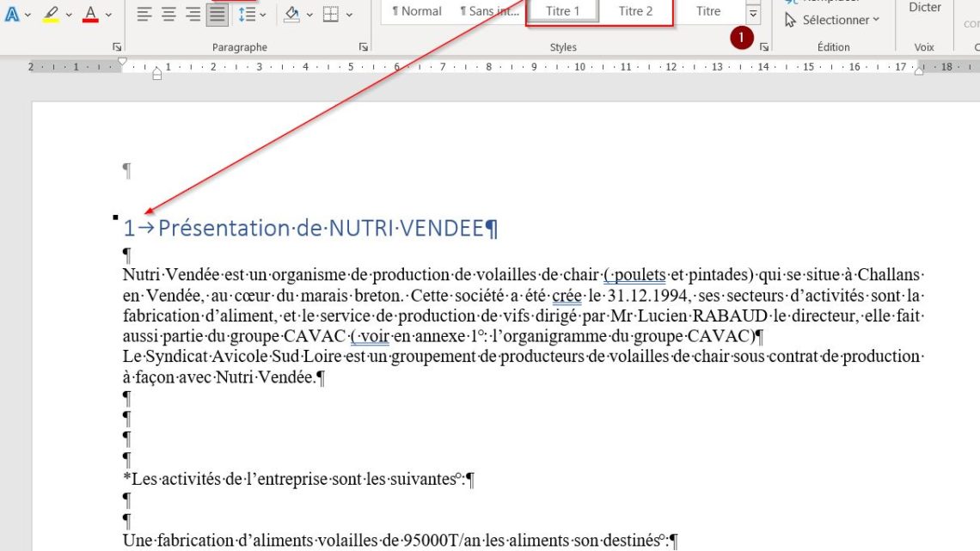Open Styles pane dialog launcher
The height and width of the screenshot is (551, 980).
click(763, 47)
